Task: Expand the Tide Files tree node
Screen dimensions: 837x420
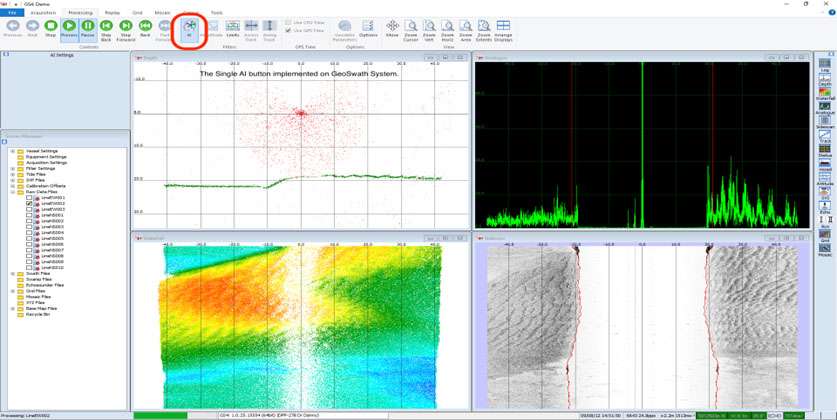Action: click(x=13, y=175)
